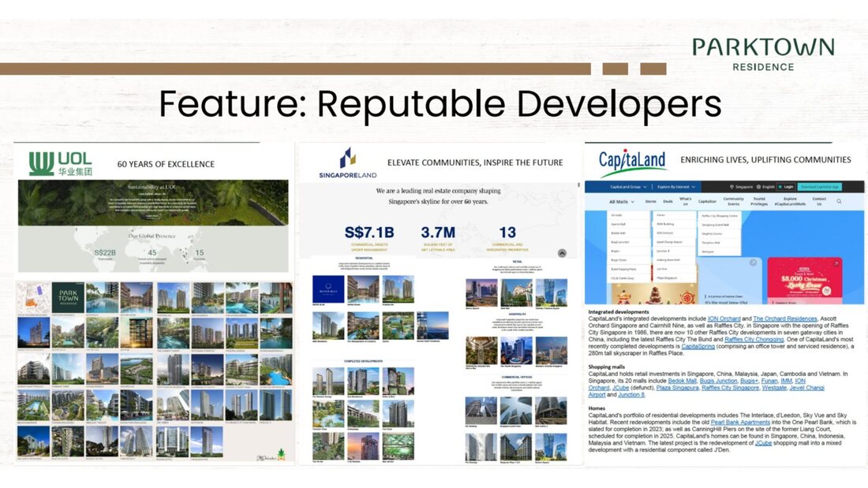Click the Singapore Land page scrollbar
The width and height of the screenshot is (868, 488).
579,184
